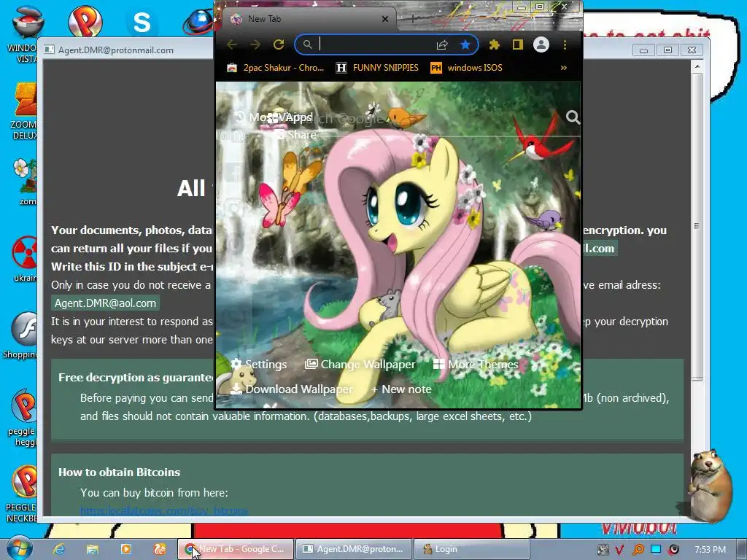The image size is (747, 560).
Task: Toggle the Chrome side panel icon
Action: 517,44
